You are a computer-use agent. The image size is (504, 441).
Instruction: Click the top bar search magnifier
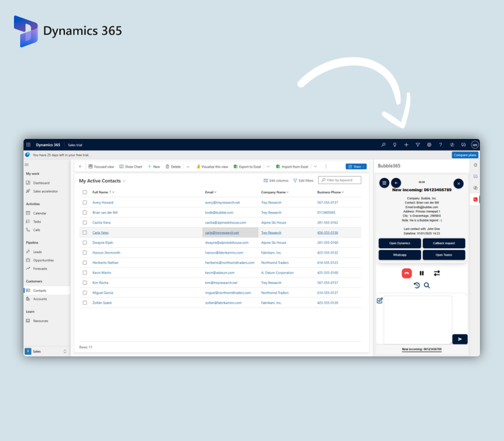click(x=384, y=145)
